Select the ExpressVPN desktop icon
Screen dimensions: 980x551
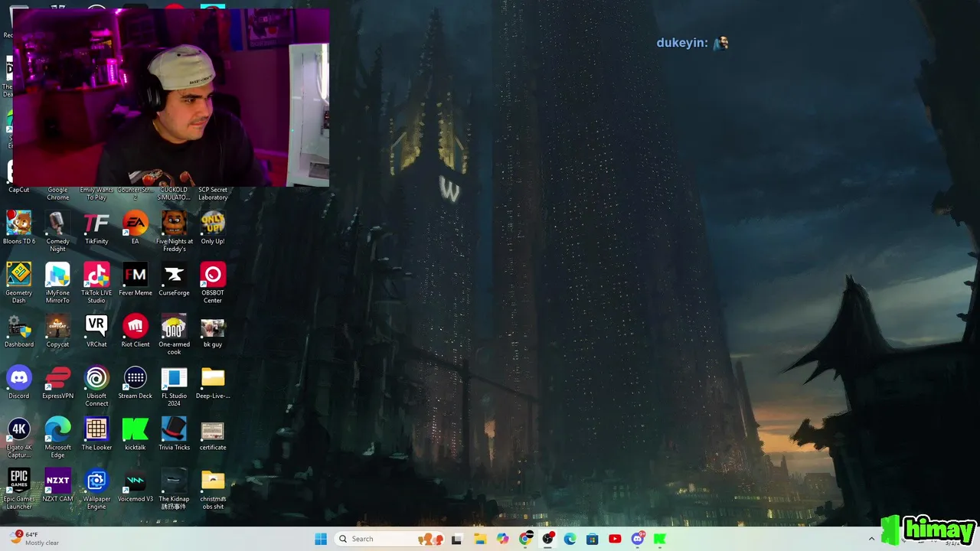point(57,383)
